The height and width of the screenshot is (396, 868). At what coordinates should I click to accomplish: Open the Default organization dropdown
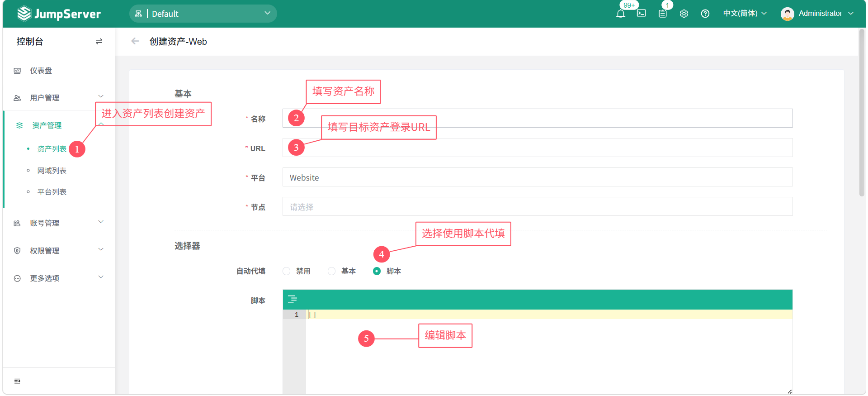click(203, 14)
